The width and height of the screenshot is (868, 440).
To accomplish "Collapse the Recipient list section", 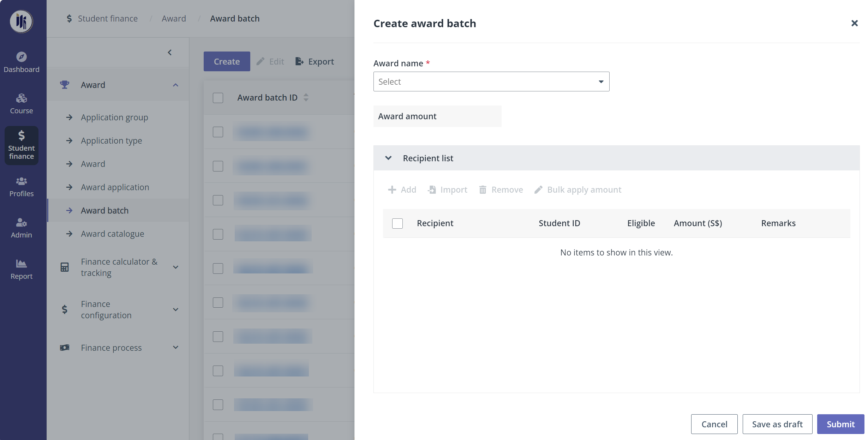I will click(x=388, y=158).
